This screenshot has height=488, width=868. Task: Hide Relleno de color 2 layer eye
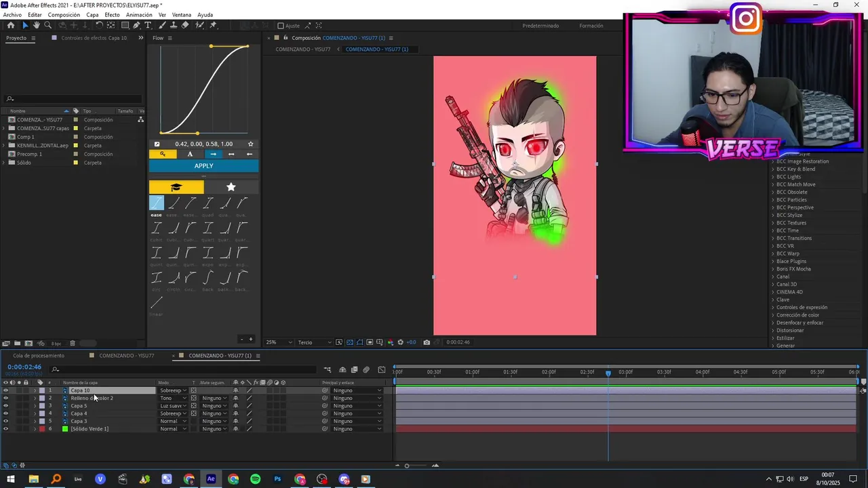[6, 398]
